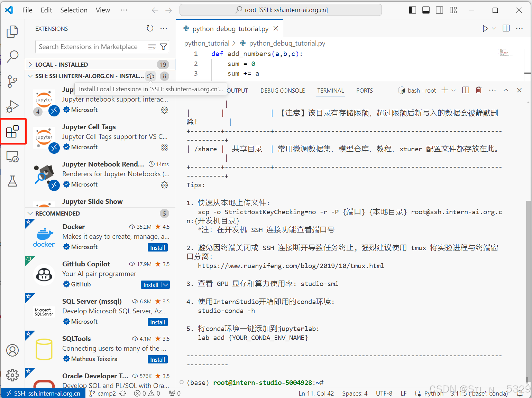This screenshot has height=398, width=532.
Task: Go back with navigation arrow
Action: pyautogui.click(x=155, y=10)
